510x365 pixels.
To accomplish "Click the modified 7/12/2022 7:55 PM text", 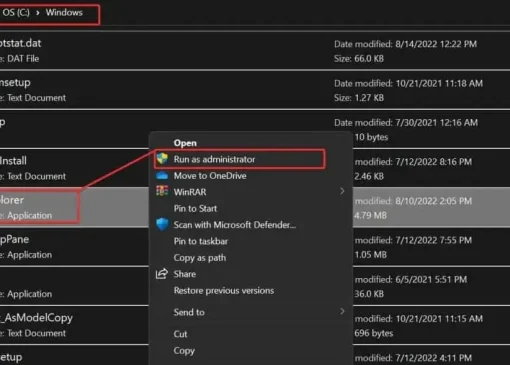I will coord(413,240).
